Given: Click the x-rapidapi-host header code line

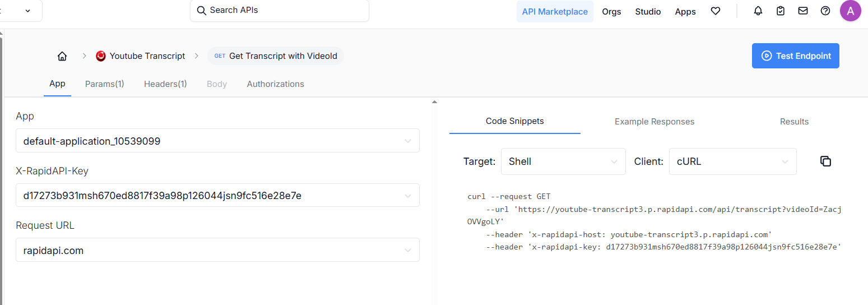Looking at the screenshot, I should 629,234.
